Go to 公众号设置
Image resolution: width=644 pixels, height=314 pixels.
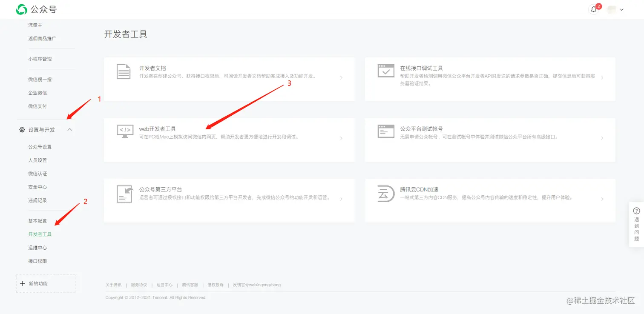40,147
